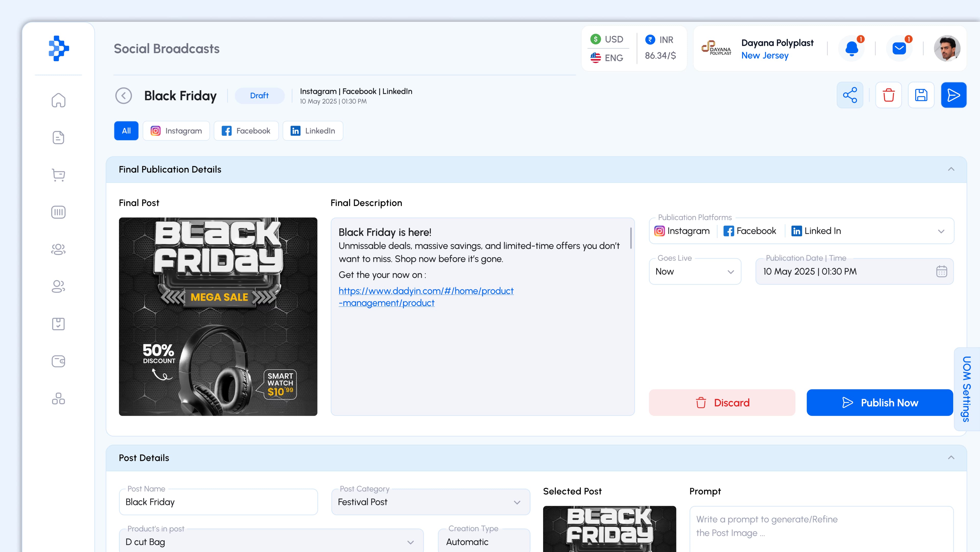The width and height of the screenshot is (980, 552).
Task: Open the Goes Live dropdown
Action: pyautogui.click(x=695, y=272)
